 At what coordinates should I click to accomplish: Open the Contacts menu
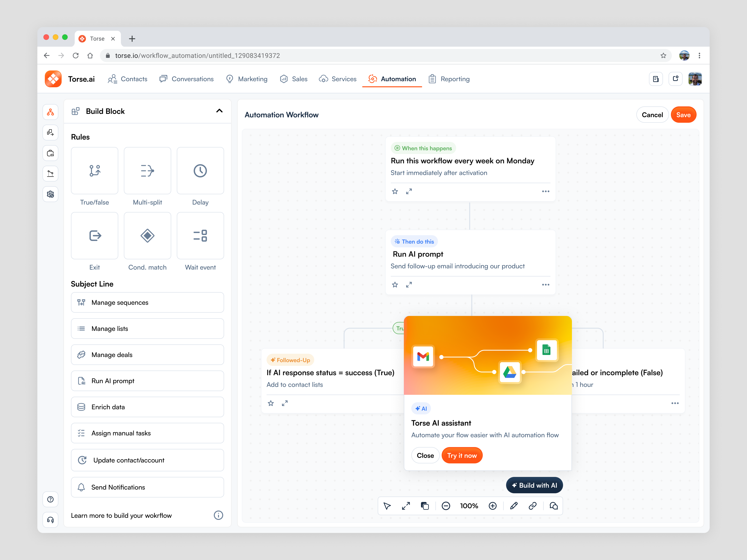[128, 79]
